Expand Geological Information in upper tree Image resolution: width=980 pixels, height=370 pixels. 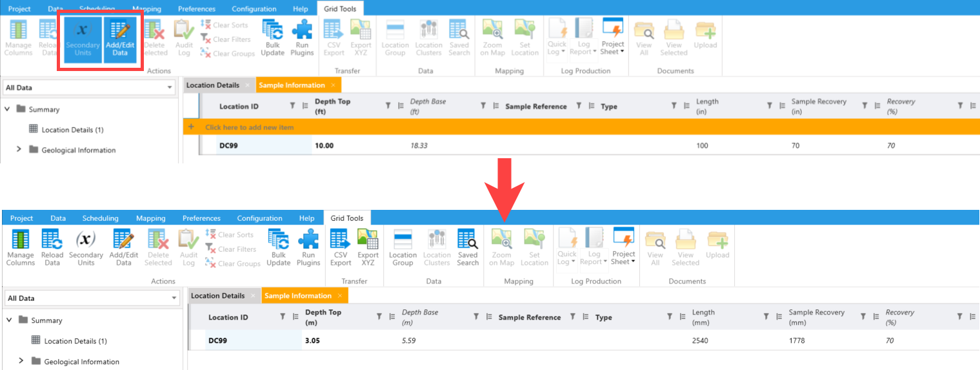click(19, 150)
